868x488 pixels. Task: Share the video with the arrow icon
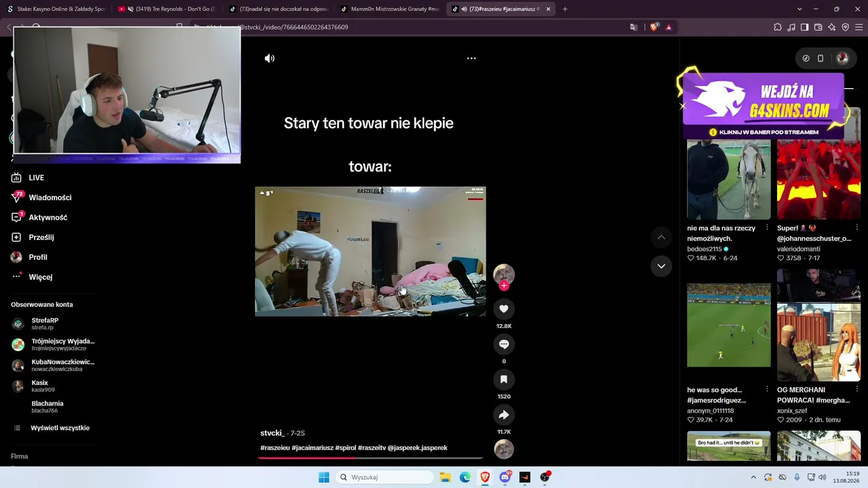pyautogui.click(x=504, y=415)
